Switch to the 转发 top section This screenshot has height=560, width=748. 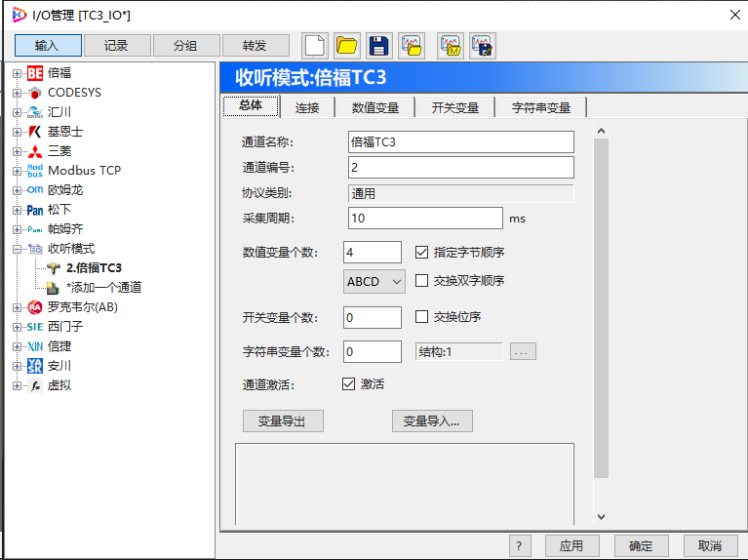pyautogui.click(x=255, y=45)
